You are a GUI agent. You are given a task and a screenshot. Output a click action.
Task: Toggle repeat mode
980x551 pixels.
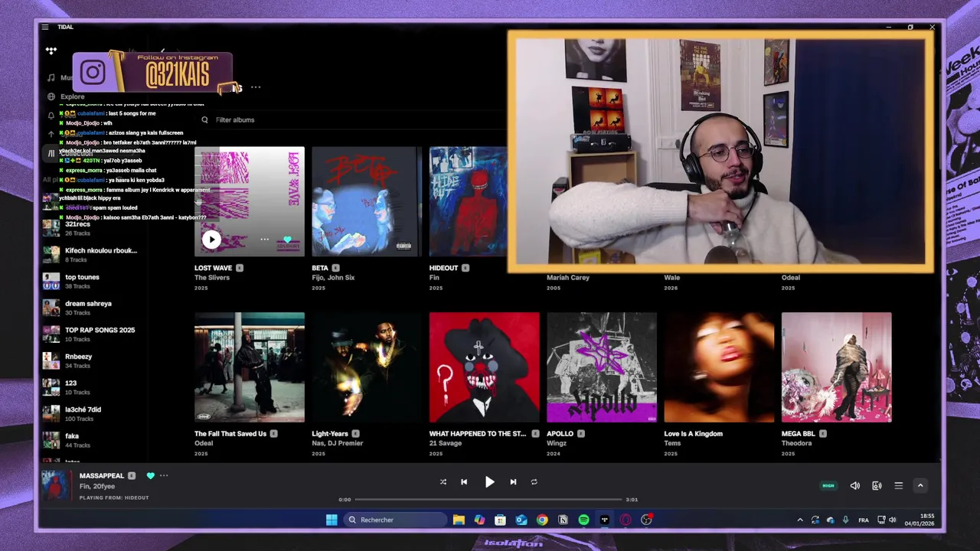(534, 482)
